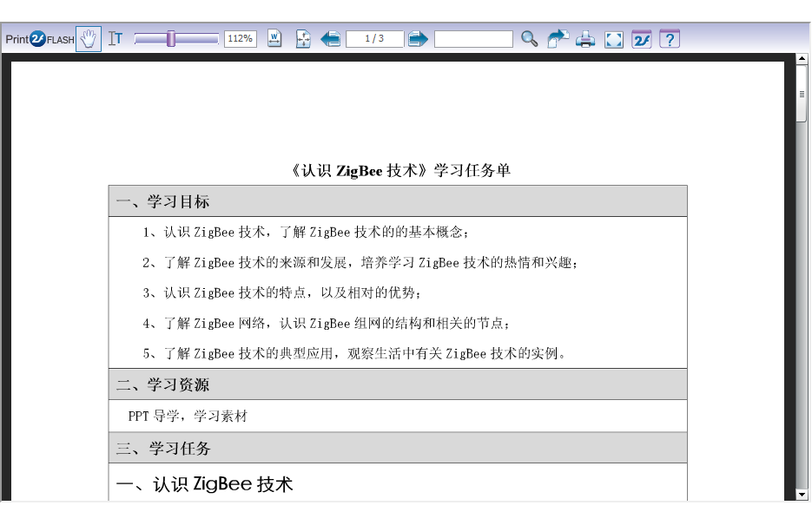
Task: Open the Print2Flash about window icon
Action: point(642,39)
